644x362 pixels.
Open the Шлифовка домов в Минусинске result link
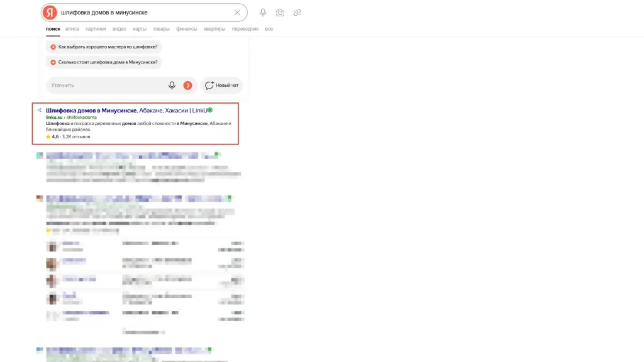coord(126,111)
